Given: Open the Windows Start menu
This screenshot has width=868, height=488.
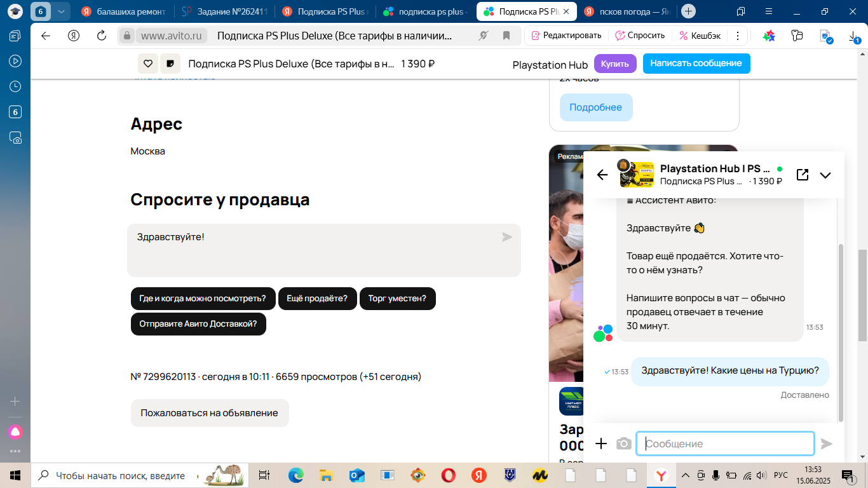Looking at the screenshot, I should click(15, 475).
